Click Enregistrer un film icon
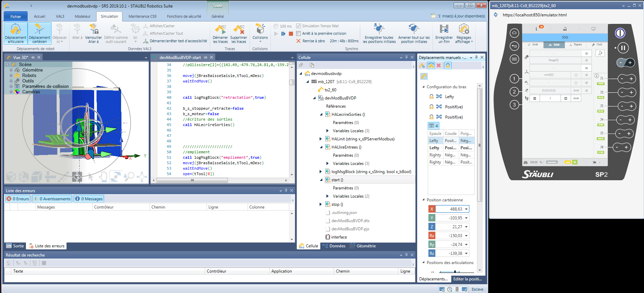644x293 pixels. click(444, 30)
